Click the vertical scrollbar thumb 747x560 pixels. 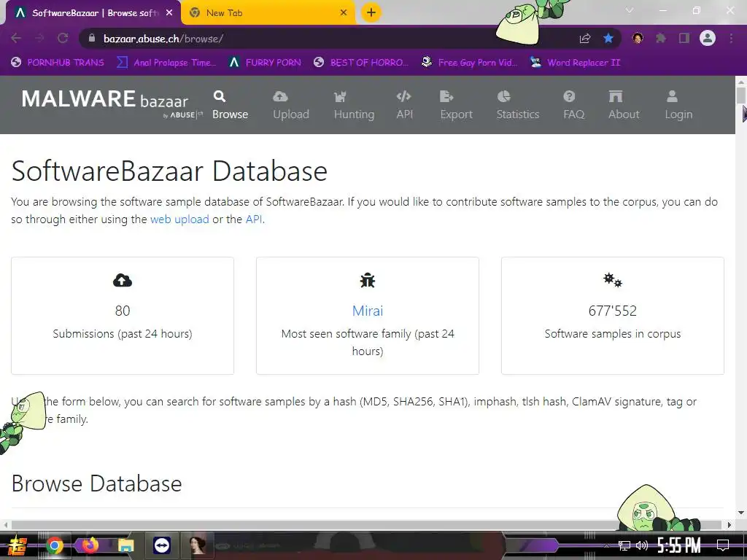pos(741,96)
